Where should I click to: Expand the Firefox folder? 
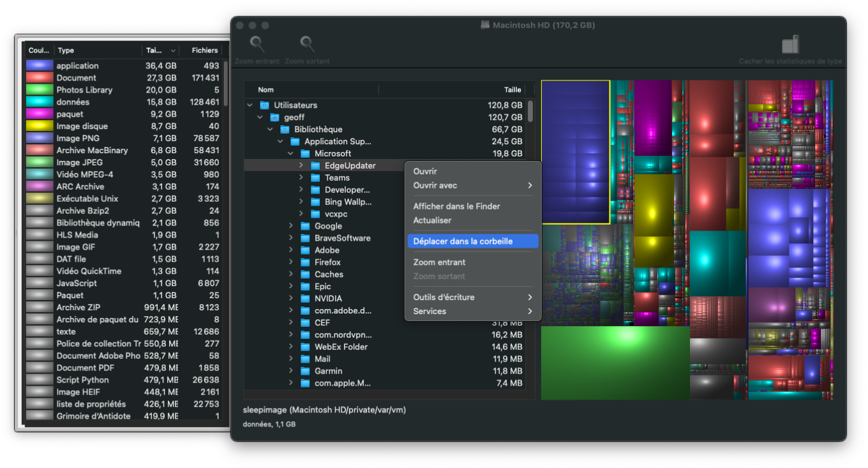291,262
